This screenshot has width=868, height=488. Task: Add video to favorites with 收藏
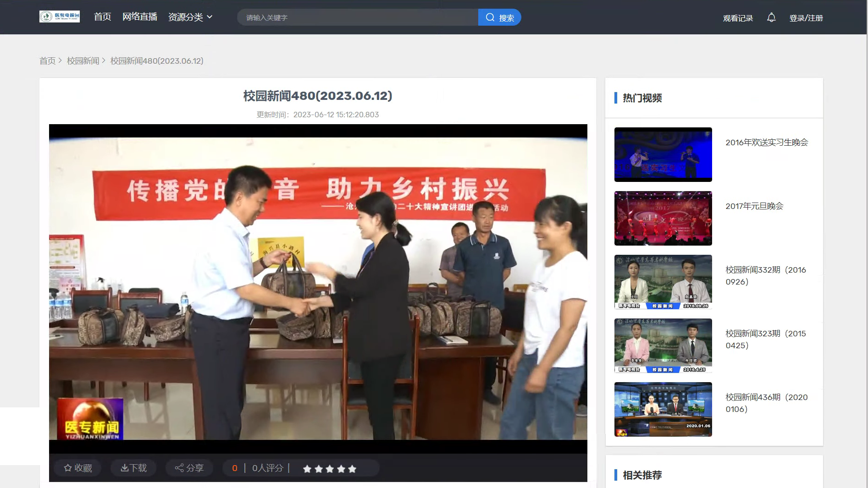[78, 468]
